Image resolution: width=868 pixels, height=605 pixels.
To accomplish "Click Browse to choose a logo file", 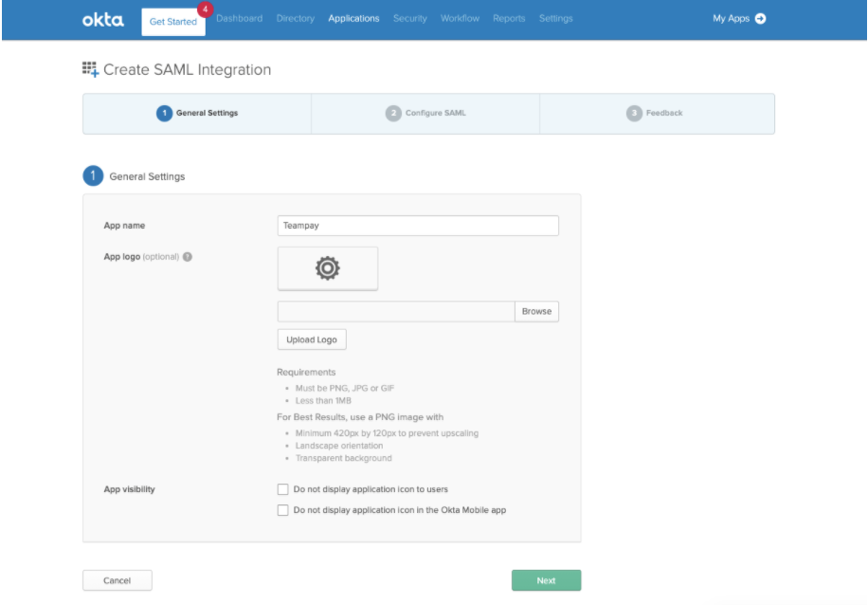I will click(x=536, y=311).
